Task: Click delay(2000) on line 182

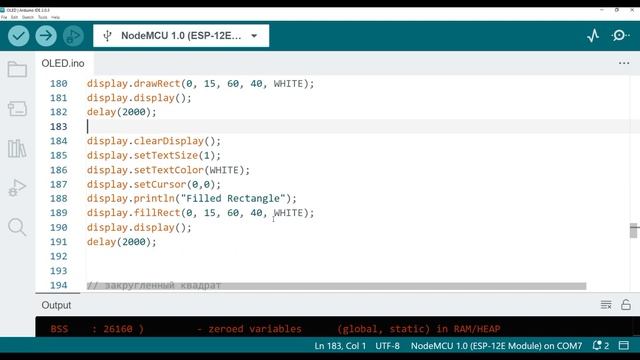Action: click(121, 112)
